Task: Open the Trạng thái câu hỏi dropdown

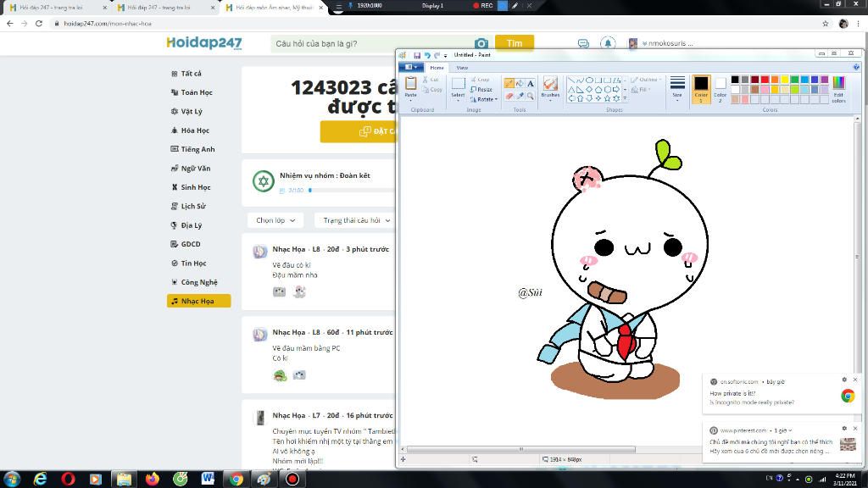Action: (356, 220)
